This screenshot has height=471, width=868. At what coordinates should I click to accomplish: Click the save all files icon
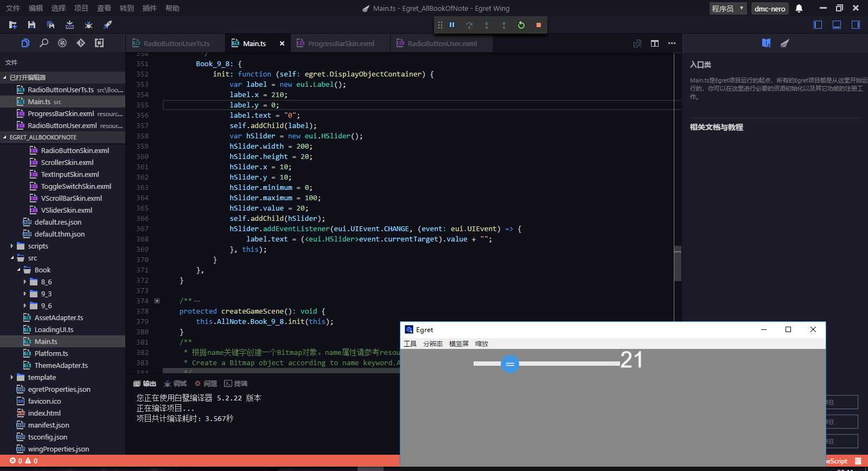(50, 25)
